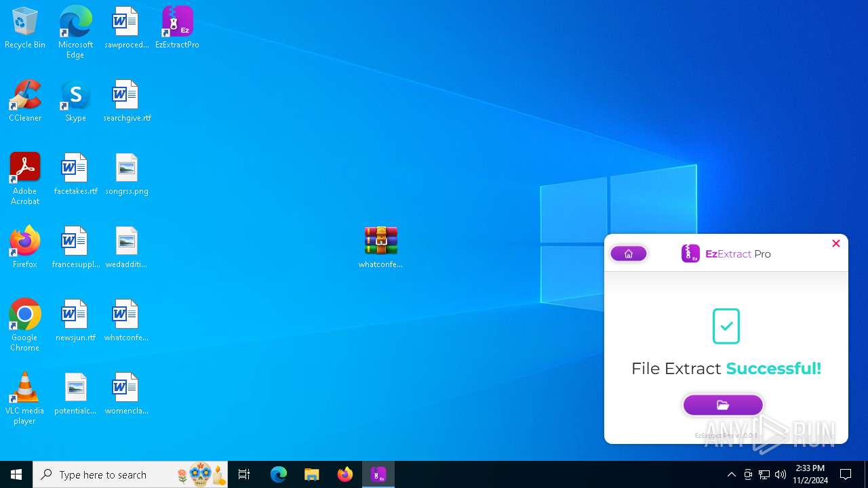The image size is (868, 488).
Task: Select the Google Chrome desktop shortcut
Action: 25,325
